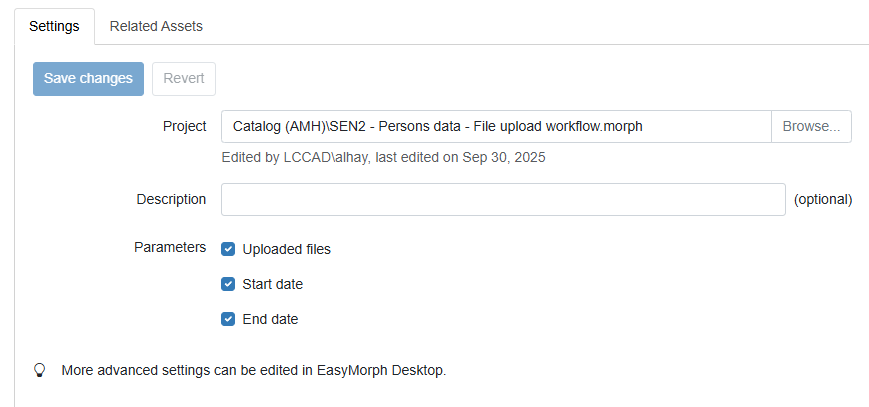This screenshot has width=869, height=407.
Task: Click the 'End date' label text
Action: click(x=270, y=319)
